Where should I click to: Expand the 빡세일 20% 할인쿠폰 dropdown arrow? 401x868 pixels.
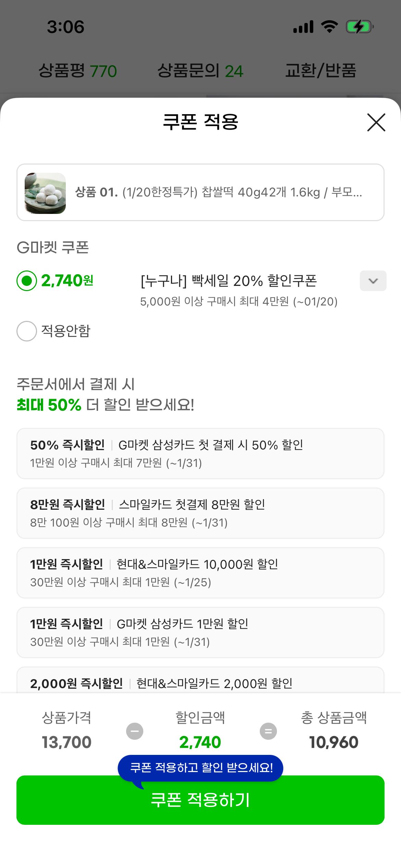[373, 281]
